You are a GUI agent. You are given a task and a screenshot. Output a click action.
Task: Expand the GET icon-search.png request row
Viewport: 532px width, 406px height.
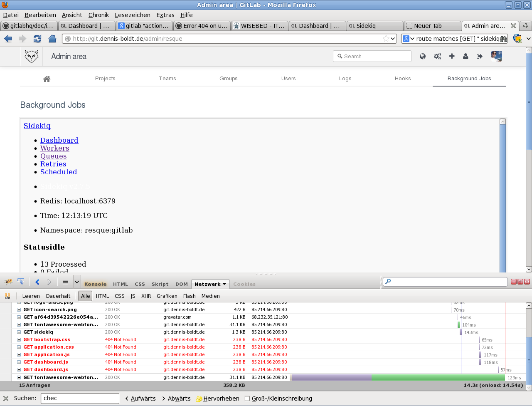click(x=19, y=310)
